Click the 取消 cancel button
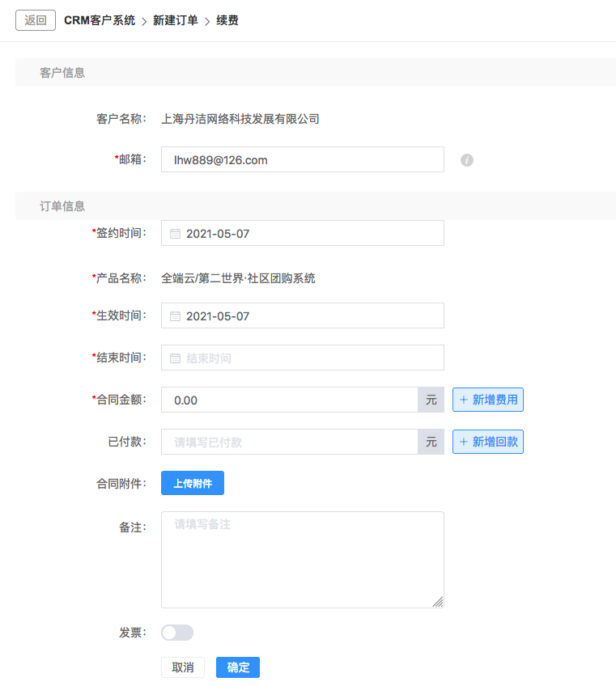616x686 pixels. coord(183,667)
